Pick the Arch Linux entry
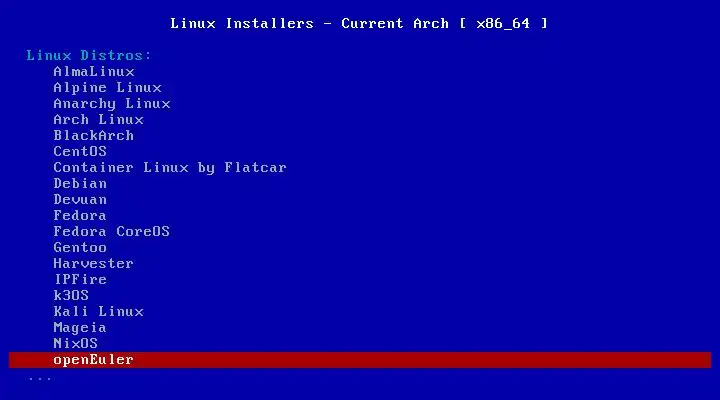This screenshot has height=400, width=720. (x=98, y=119)
